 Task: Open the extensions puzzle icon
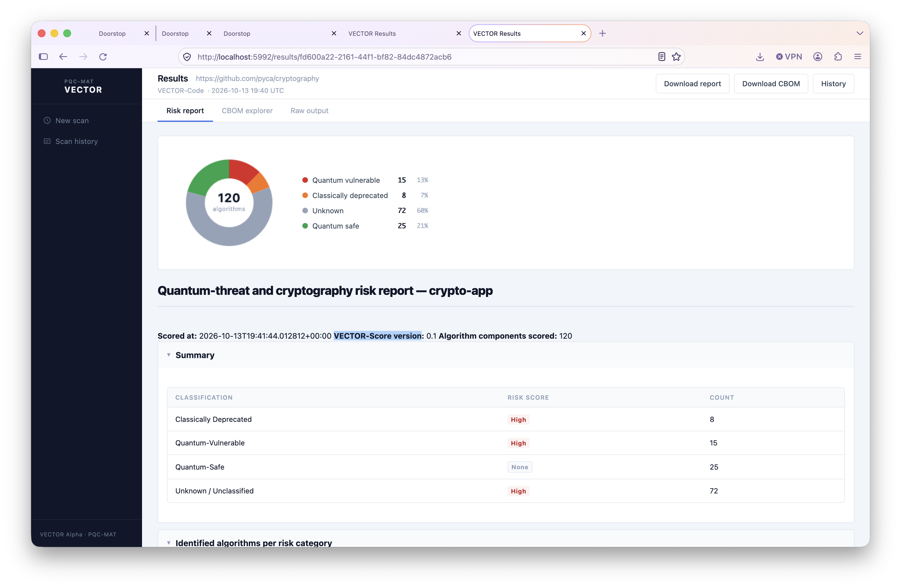[838, 57]
